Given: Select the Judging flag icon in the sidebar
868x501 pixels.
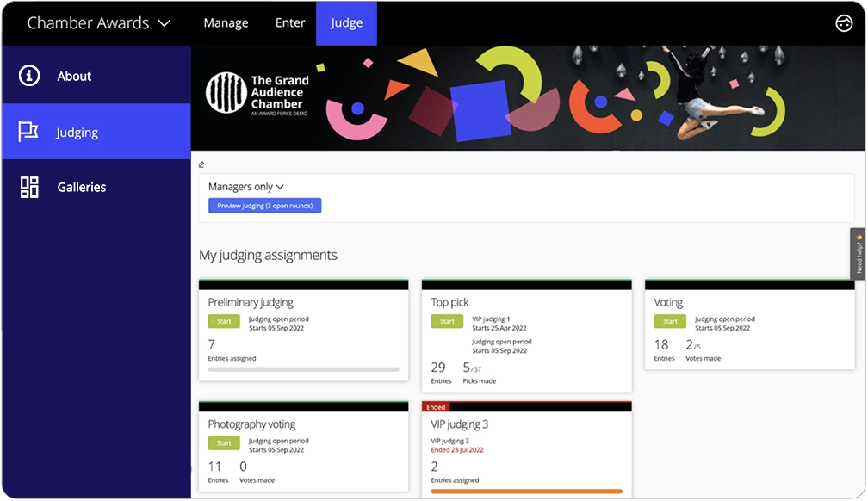Looking at the screenshot, I should [28, 131].
